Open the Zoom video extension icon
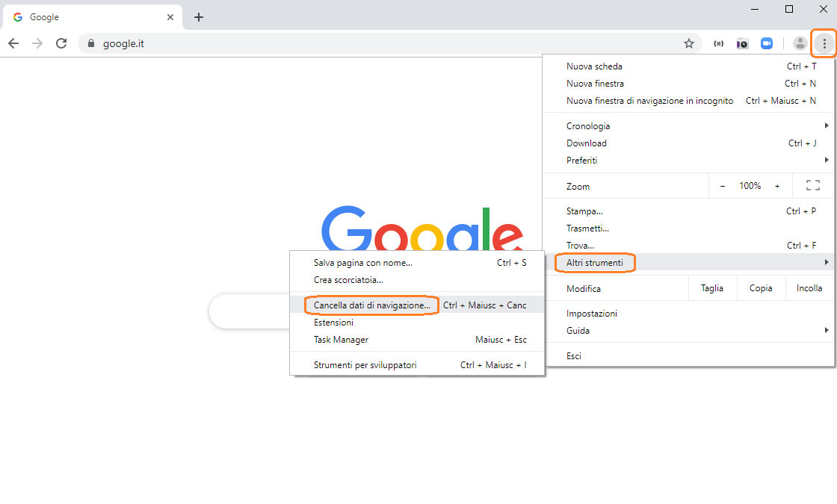837x504 pixels. tap(767, 43)
